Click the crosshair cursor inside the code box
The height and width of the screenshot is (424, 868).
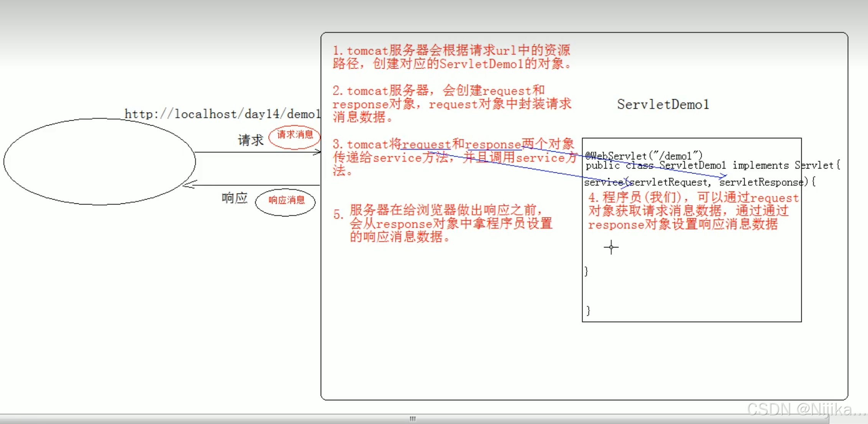[x=610, y=247]
